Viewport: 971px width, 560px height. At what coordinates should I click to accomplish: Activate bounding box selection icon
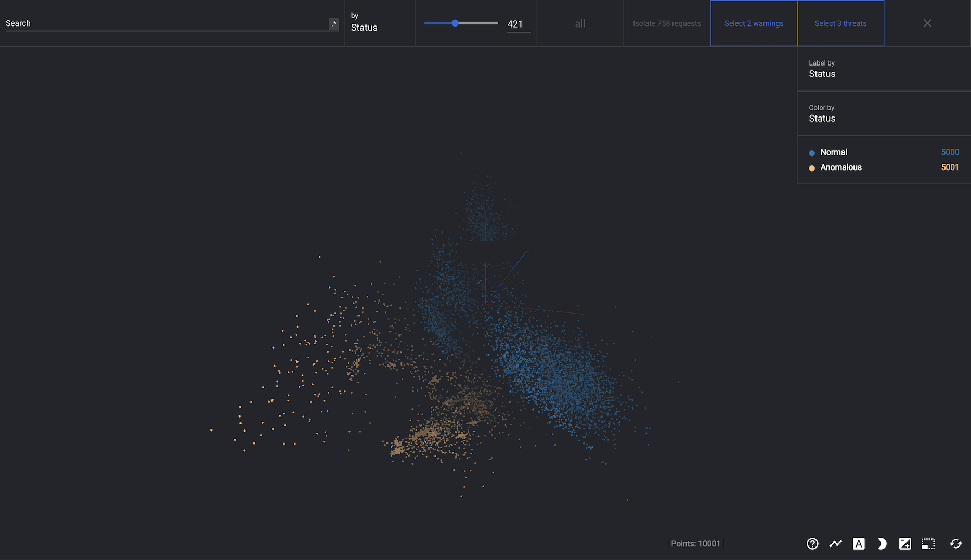[x=928, y=543]
